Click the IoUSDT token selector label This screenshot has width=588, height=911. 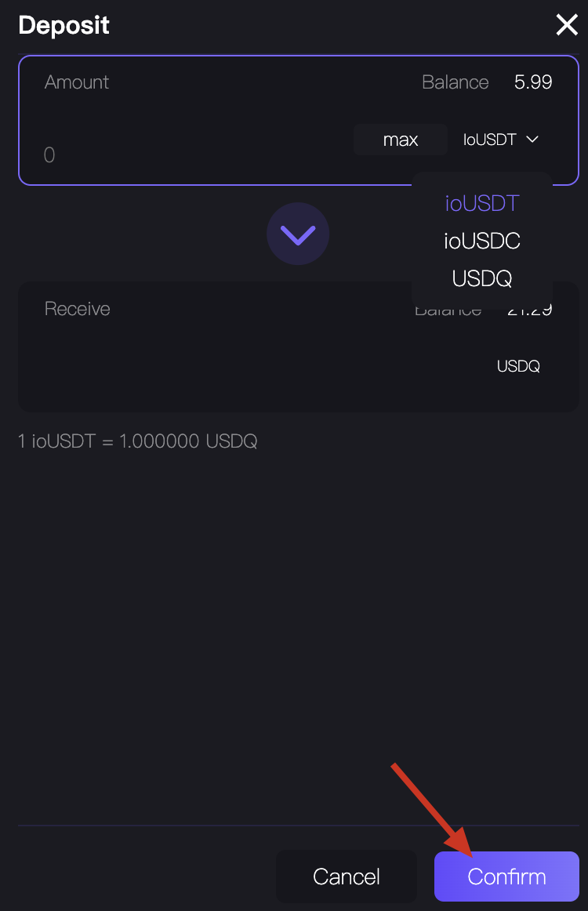coord(490,140)
